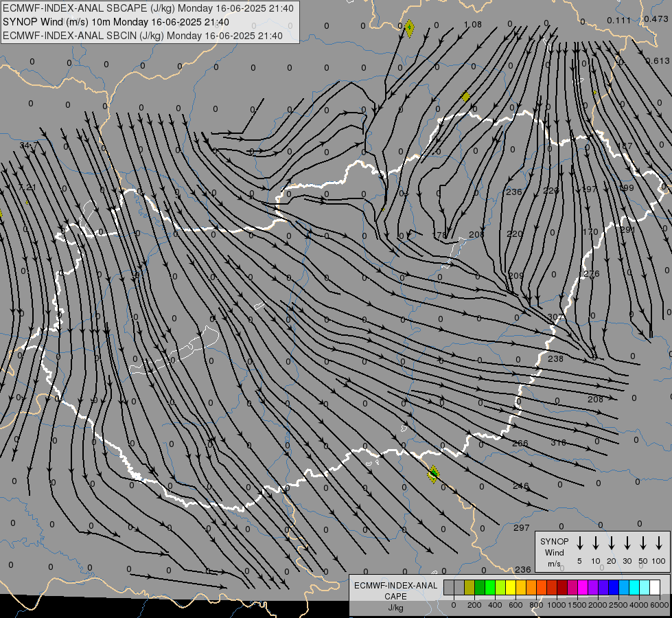Image resolution: width=672 pixels, height=618 pixels.
Task: Click the CAPE diamond marker beside value 1.08
Action: [409, 28]
